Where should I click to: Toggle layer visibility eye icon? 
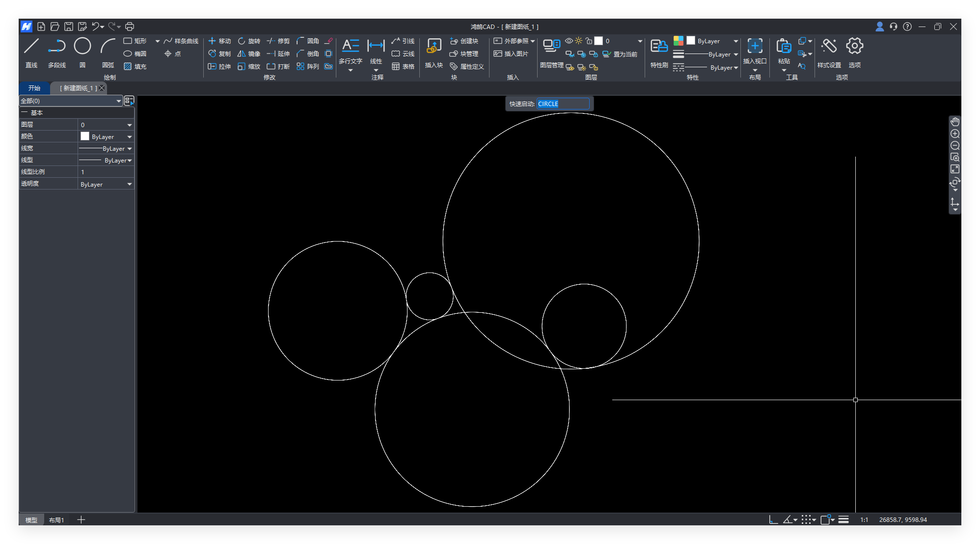[x=569, y=41]
